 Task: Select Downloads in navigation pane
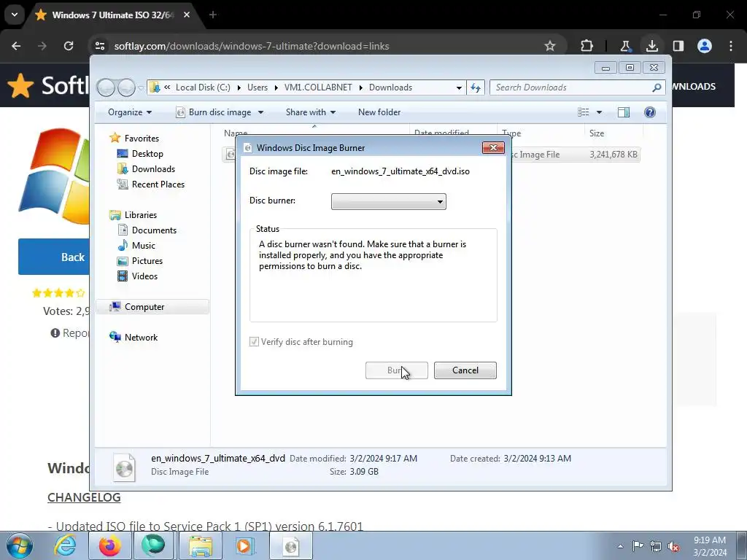tap(153, 168)
